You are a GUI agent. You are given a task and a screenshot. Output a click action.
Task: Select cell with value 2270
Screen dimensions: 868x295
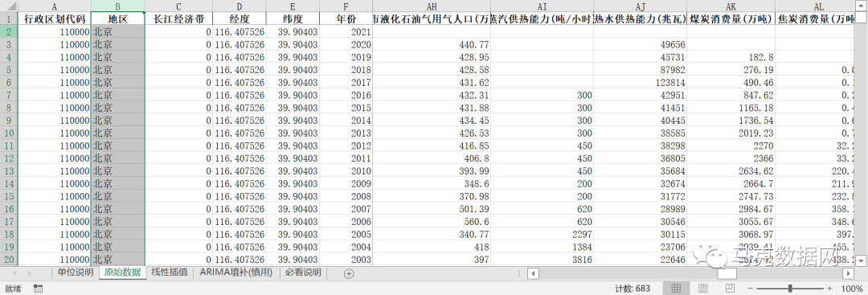(731, 145)
